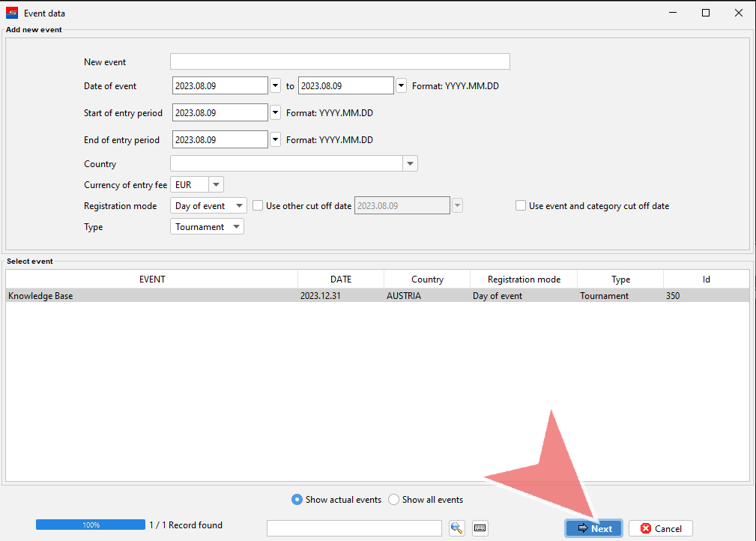
Task: Check Use event and category cut off date
Action: tap(521, 206)
